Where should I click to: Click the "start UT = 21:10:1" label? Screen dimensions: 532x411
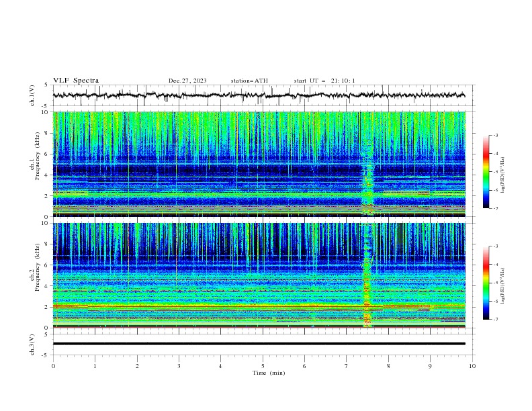[324, 81]
